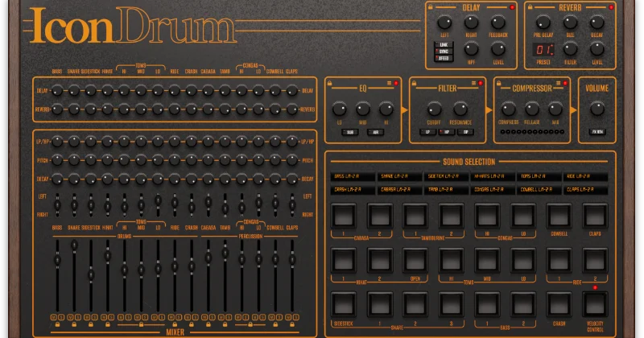Open the EQ preset menu icon
Image resolution: width=644 pixels, height=338 pixels.
(x=389, y=84)
